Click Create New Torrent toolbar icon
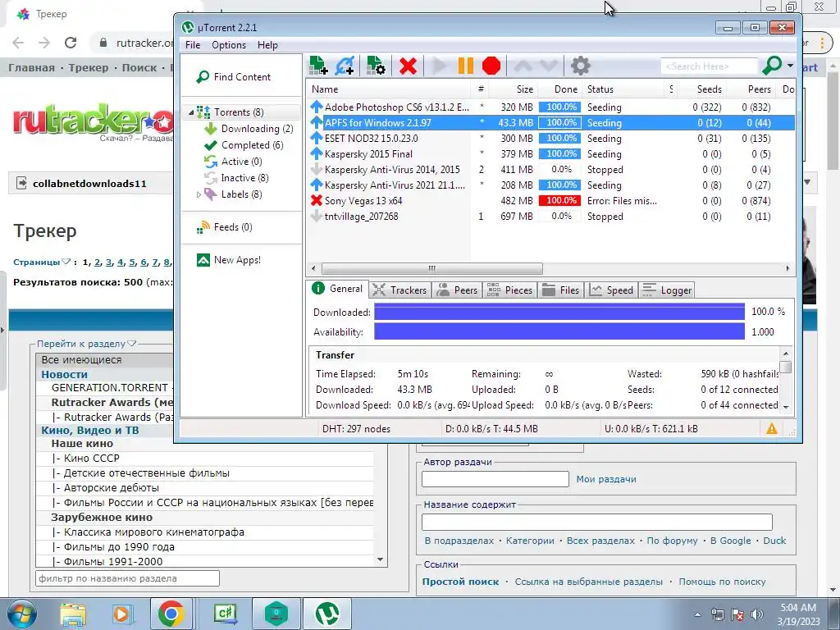840x630 pixels. (x=376, y=66)
